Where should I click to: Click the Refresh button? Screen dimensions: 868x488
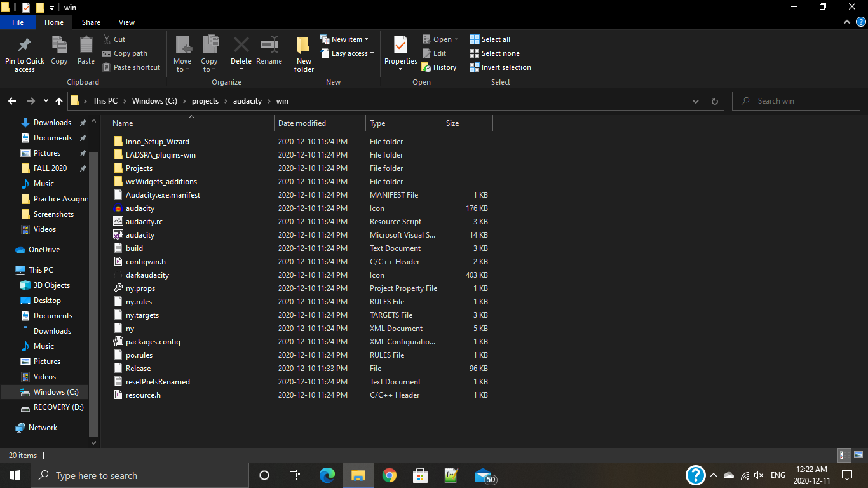click(714, 101)
